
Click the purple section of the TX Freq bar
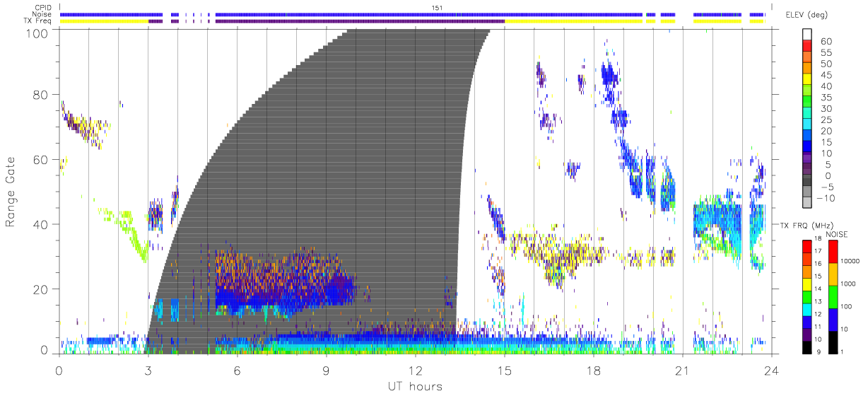coord(360,21)
